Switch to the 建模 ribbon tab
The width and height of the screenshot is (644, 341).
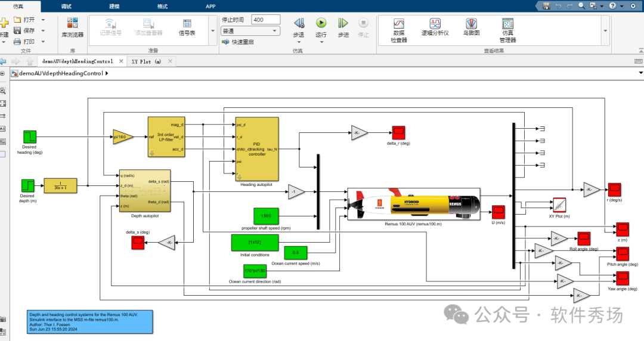tap(114, 6)
